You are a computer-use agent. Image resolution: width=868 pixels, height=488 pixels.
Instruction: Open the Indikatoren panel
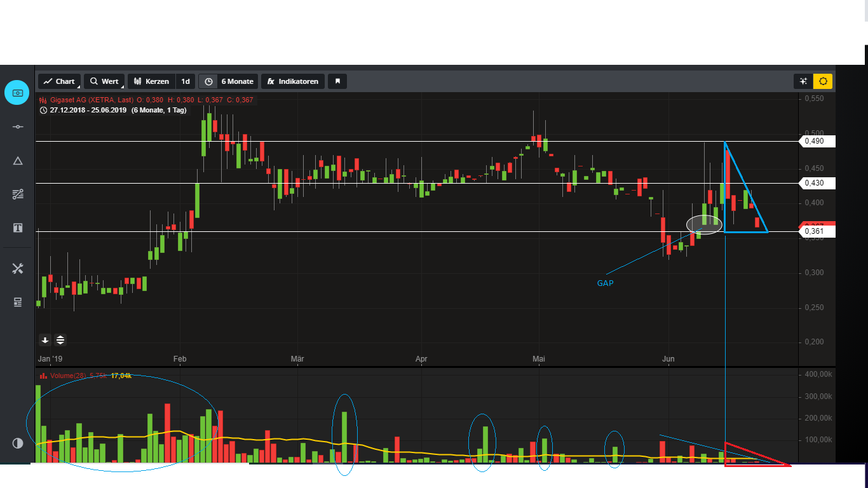(293, 81)
